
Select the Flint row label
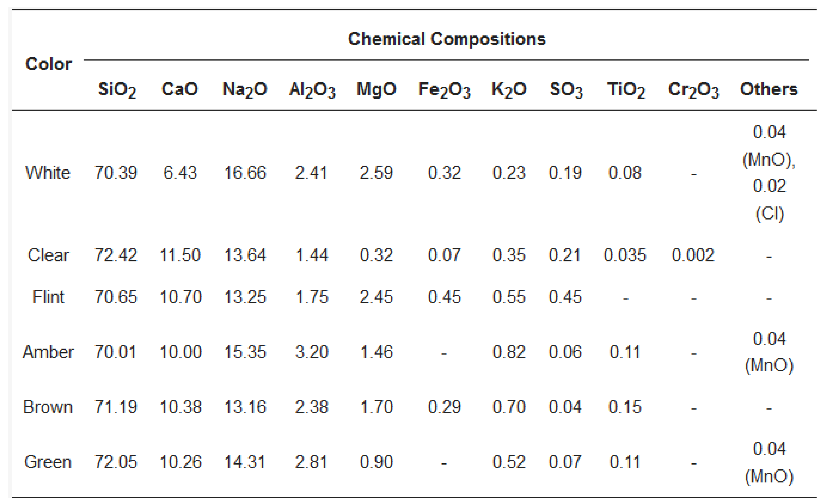[49, 297]
